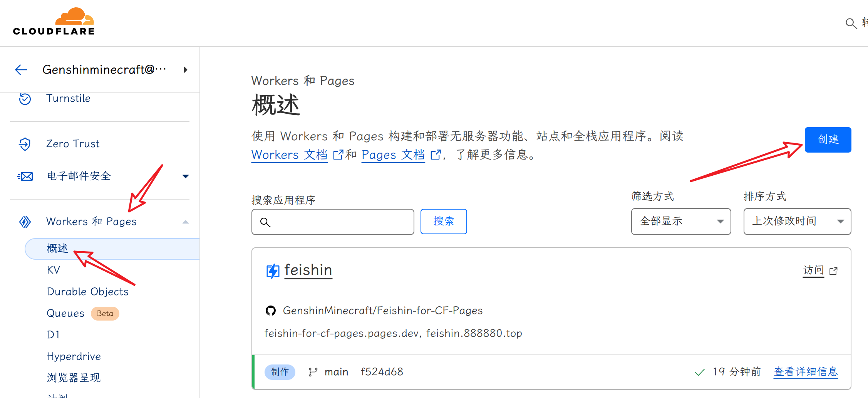Go back with the left arrow icon
Viewport: 868px width, 398px height.
point(21,70)
